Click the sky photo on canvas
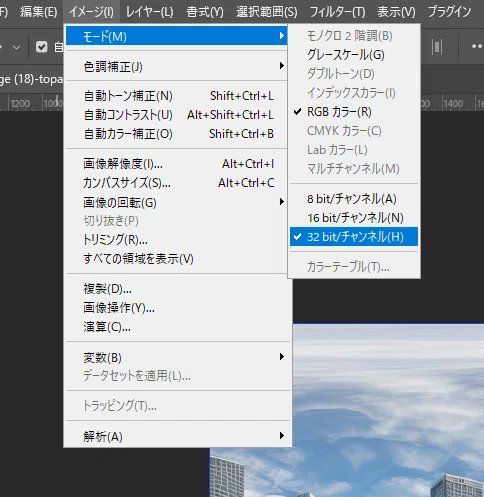484x497 pixels. click(x=388, y=410)
